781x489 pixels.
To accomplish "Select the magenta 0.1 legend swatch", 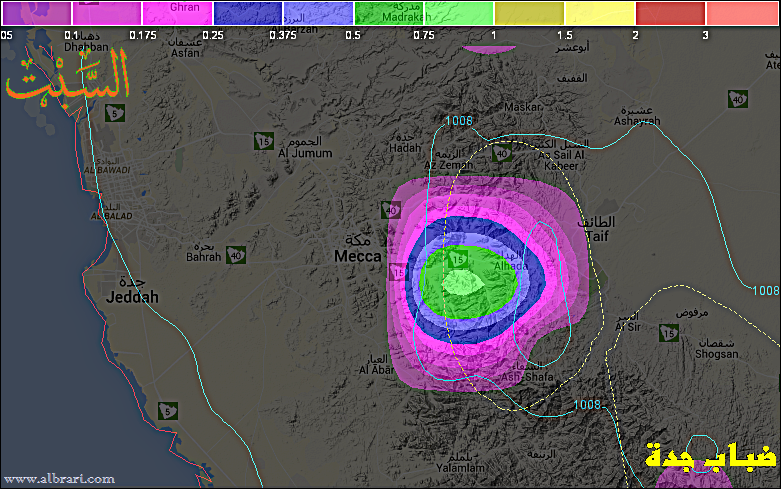I will point(107,13).
